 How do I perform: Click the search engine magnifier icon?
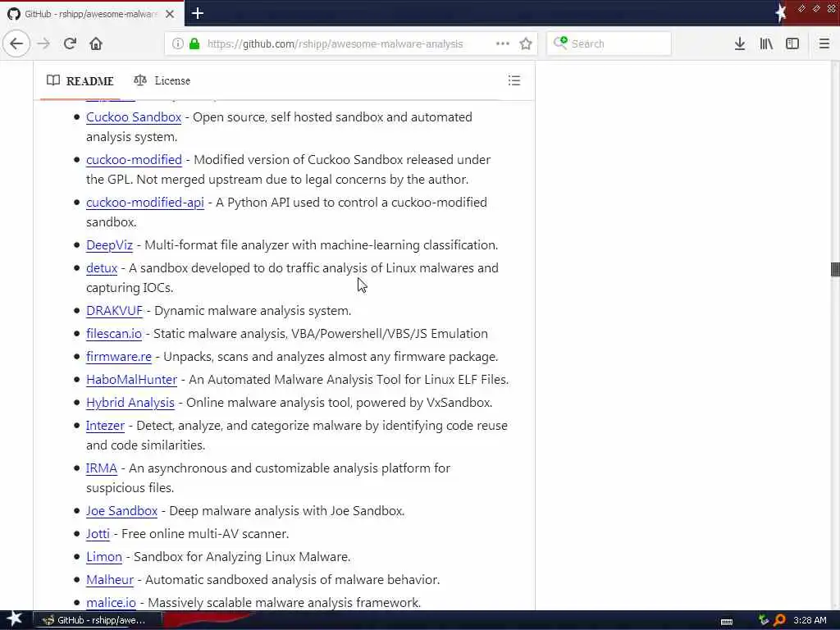click(560, 43)
